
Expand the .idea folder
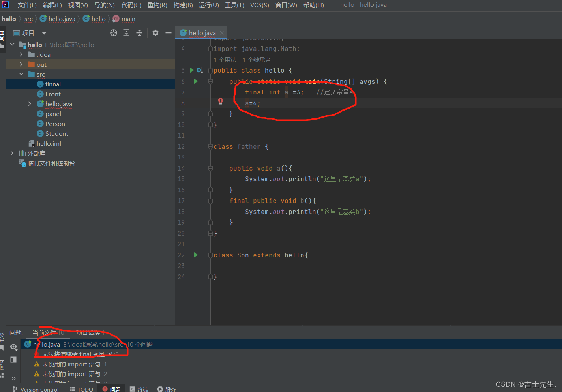[x=21, y=54]
